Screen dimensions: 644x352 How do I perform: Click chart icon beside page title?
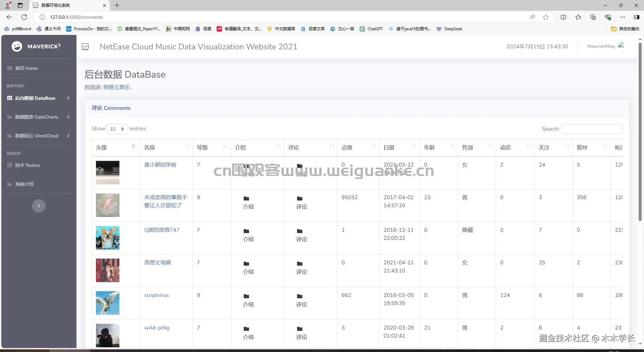85,47
